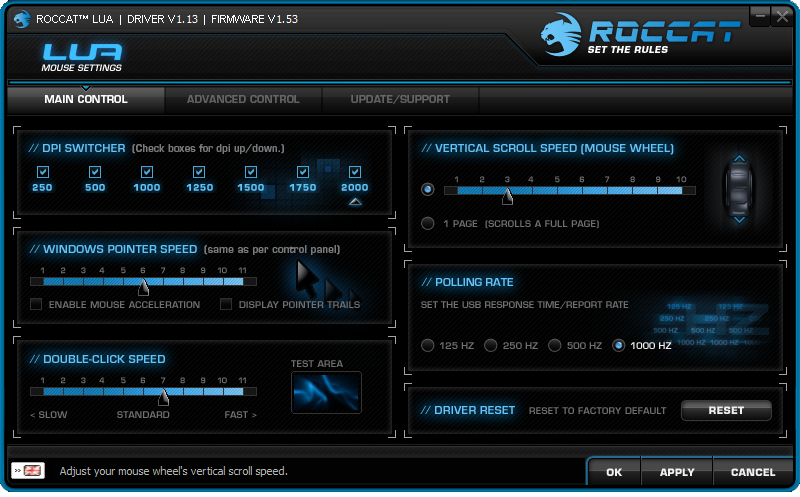
Task: Uncheck the 2000 dpi checkbox
Action: pos(355,172)
